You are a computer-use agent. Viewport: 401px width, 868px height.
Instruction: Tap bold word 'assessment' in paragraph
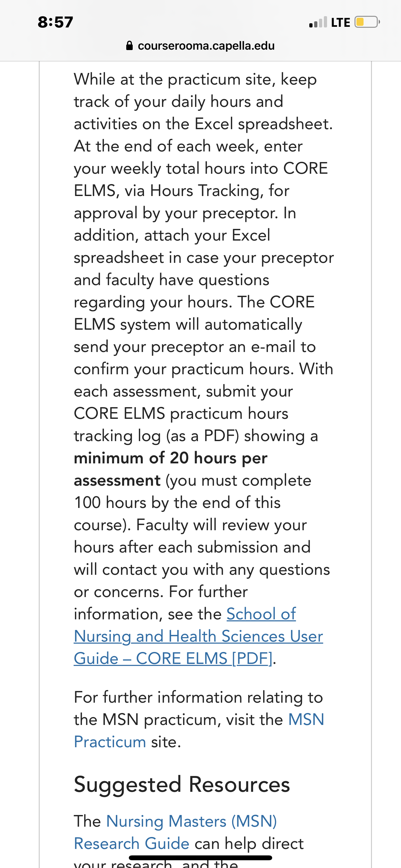(117, 480)
